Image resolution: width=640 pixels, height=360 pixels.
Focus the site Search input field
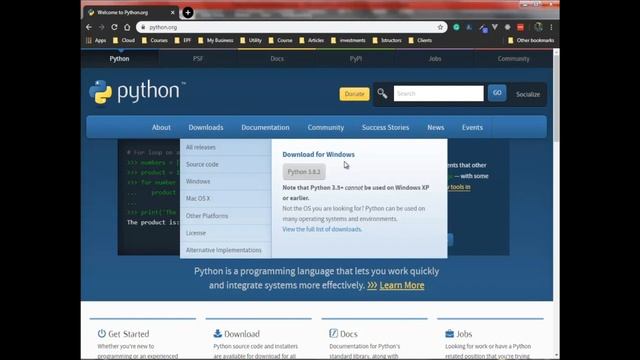pos(438,93)
